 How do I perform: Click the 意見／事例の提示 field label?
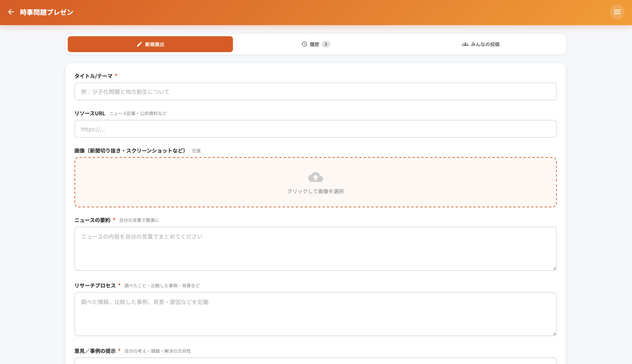95,351
